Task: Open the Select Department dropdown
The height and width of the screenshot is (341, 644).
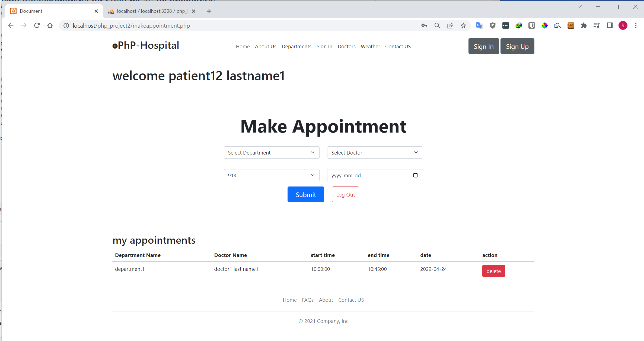Action: coord(271,152)
